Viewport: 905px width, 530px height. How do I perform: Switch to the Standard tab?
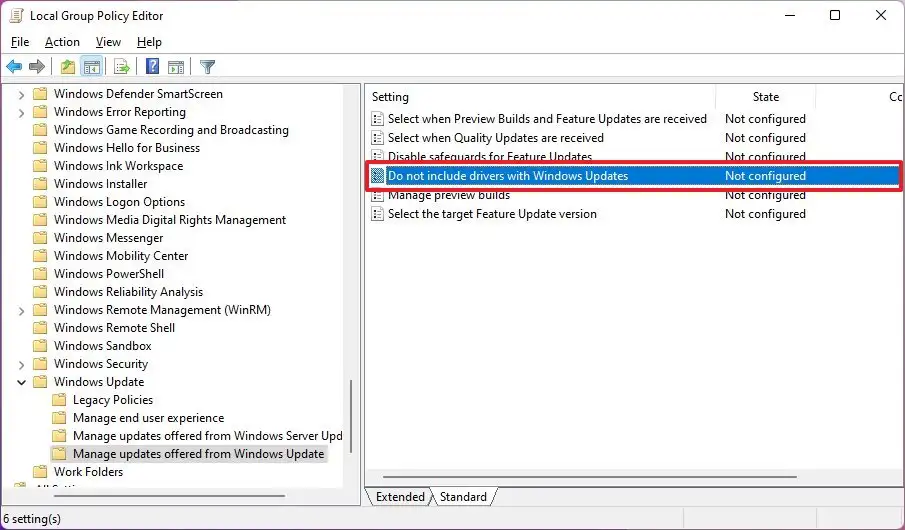[x=463, y=497]
